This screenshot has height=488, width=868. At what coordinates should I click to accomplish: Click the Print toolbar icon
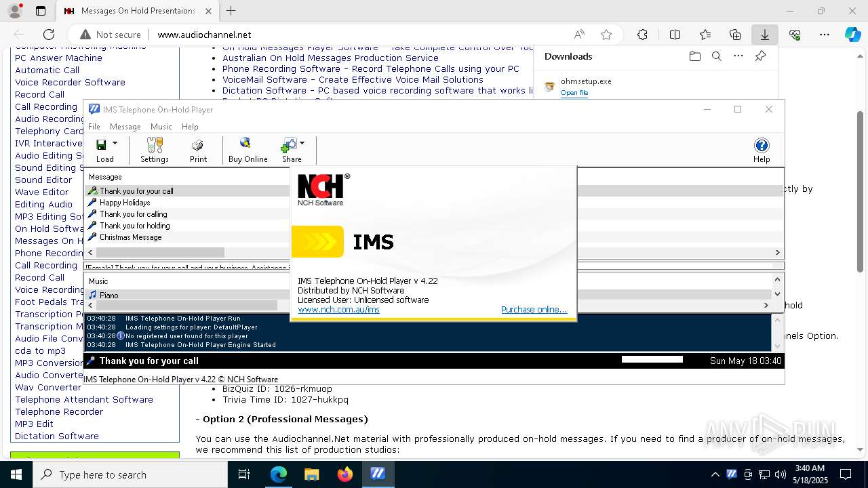[198, 150]
